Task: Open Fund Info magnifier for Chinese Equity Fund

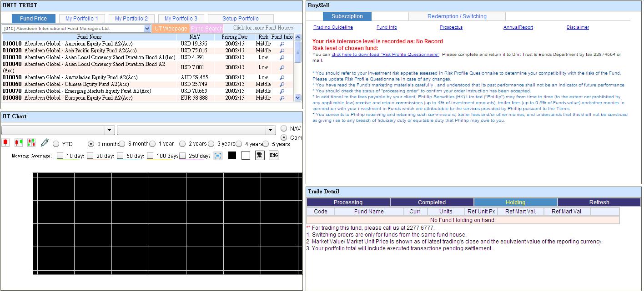Action: [x=282, y=85]
